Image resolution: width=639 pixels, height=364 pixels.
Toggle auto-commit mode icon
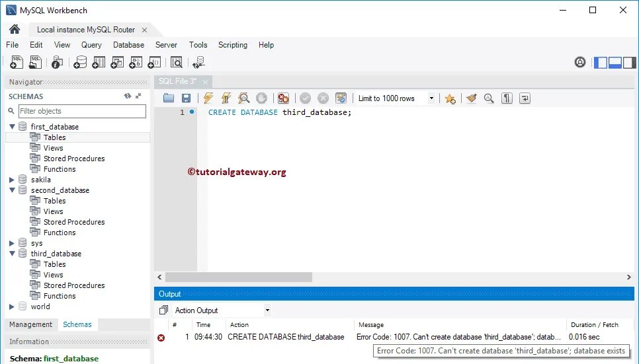pos(341,98)
